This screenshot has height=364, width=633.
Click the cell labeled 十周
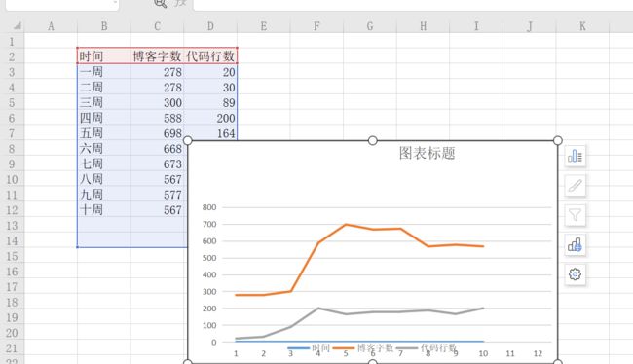tap(104, 210)
